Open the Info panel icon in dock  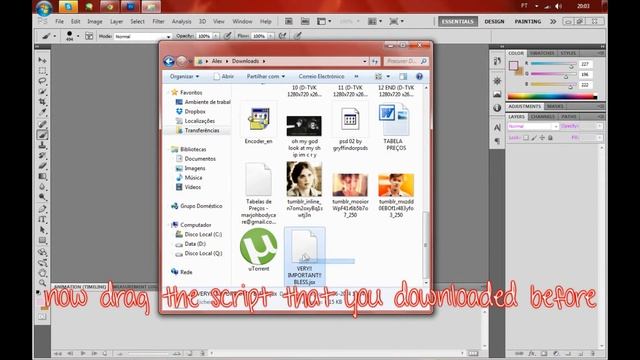(x=497, y=108)
